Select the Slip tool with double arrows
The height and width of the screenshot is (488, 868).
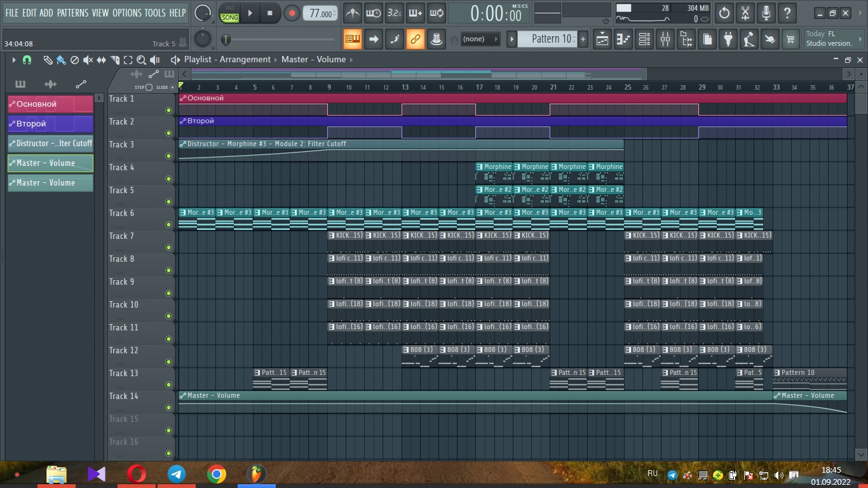pyautogui.click(x=101, y=60)
